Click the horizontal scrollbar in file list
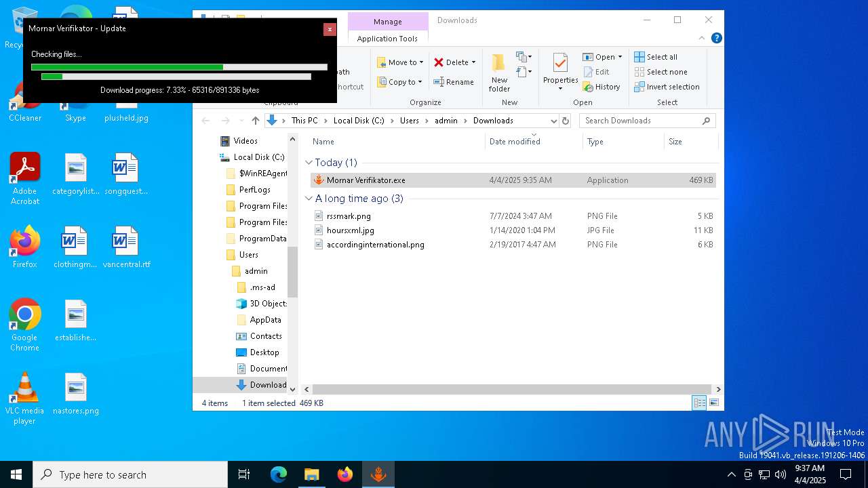Viewport: 868px width, 488px height. tap(512, 389)
